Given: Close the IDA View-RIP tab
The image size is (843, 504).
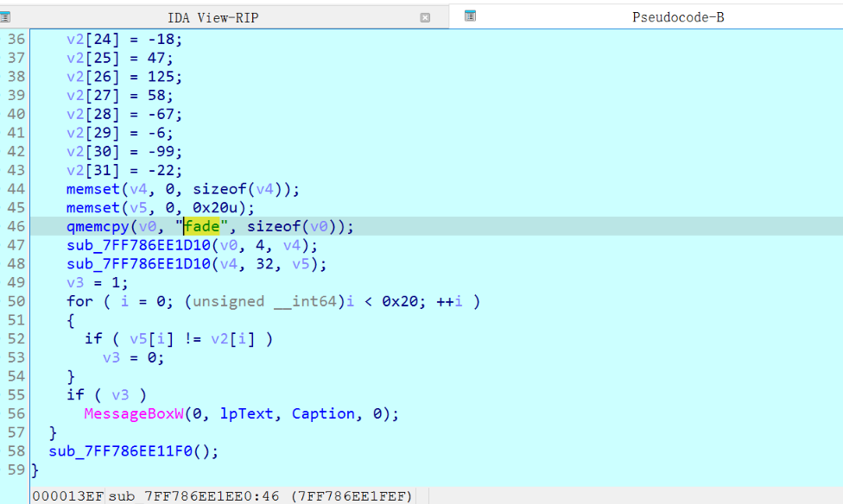Looking at the screenshot, I should click(425, 17).
